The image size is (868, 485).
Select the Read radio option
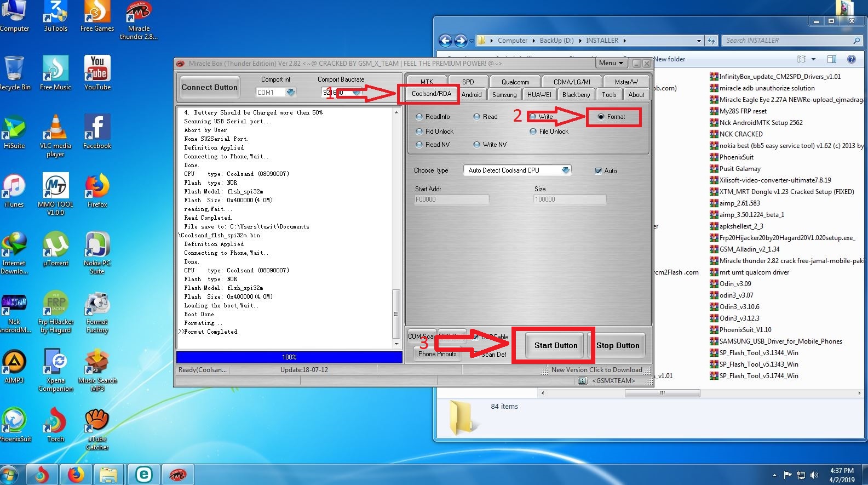(486, 117)
